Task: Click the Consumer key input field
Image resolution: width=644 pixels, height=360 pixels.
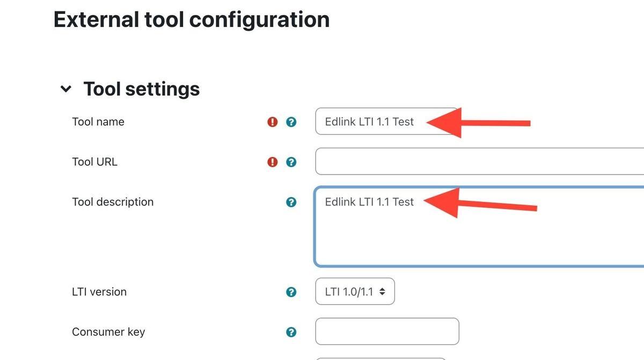Action: point(386,332)
